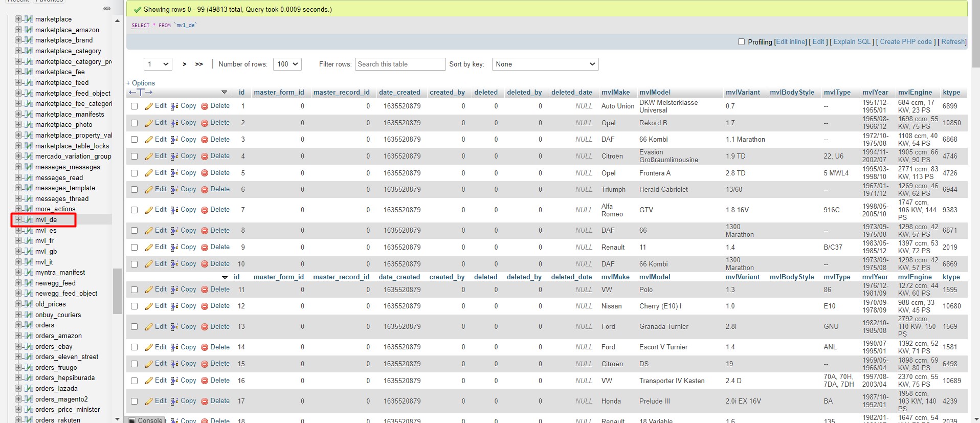Expand the messages_thread table node
This screenshot has height=423, width=980.
point(18,198)
